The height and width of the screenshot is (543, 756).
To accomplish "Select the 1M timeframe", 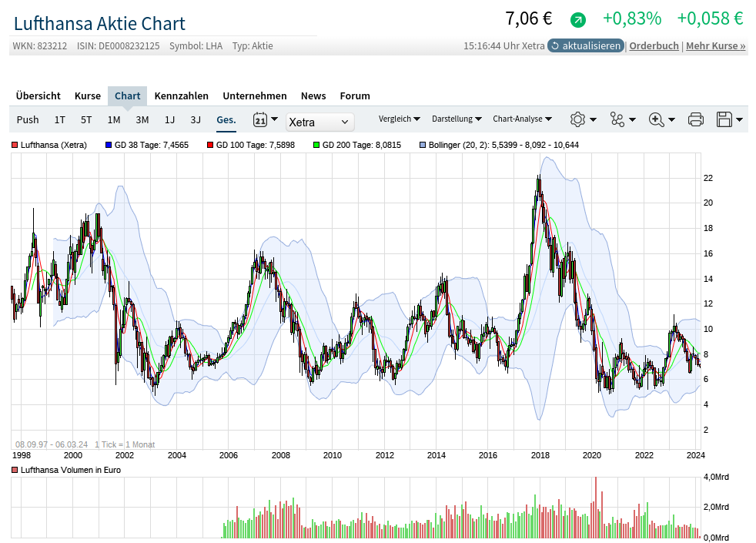I will click(x=114, y=119).
